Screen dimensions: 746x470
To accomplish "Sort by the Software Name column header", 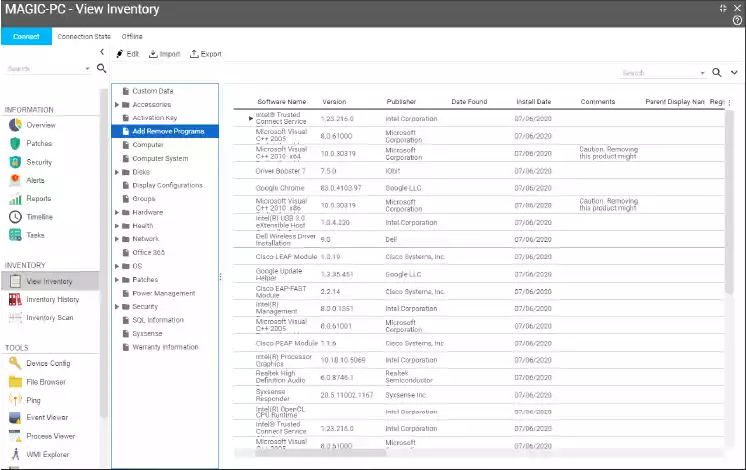I will [x=282, y=101].
